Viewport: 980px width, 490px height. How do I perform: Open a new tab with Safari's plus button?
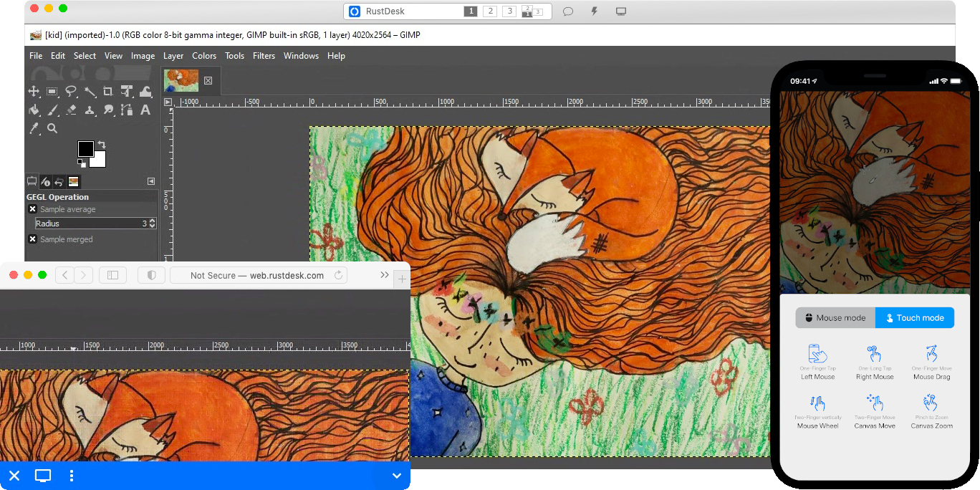(x=402, y=279)
